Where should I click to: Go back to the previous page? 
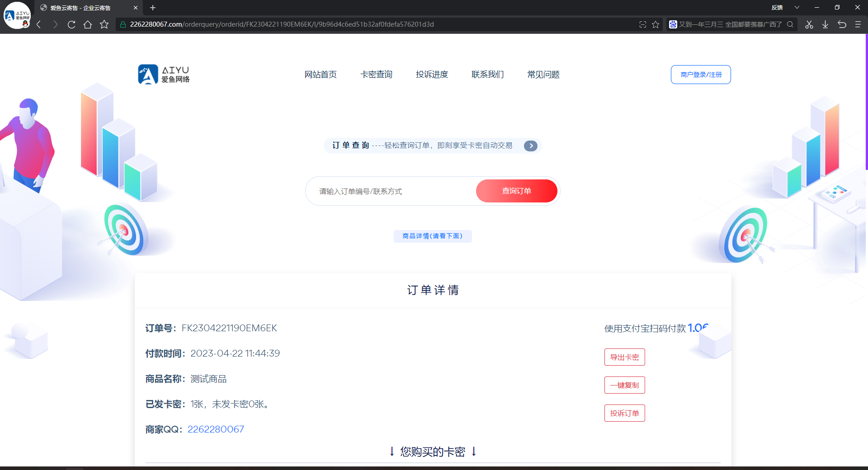(x=39, y=24)
